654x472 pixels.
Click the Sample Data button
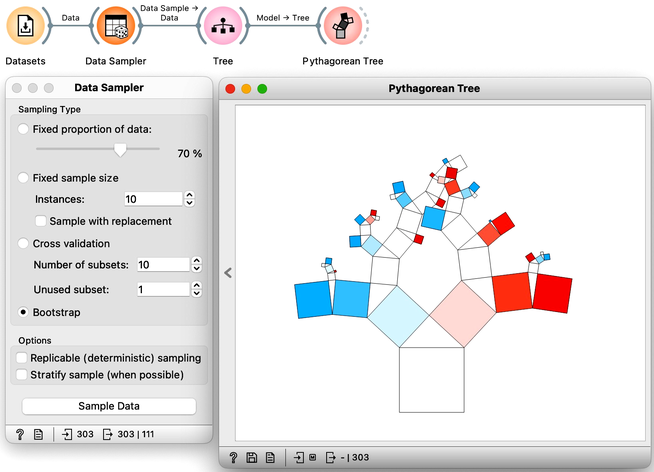(x=109, y=406)
